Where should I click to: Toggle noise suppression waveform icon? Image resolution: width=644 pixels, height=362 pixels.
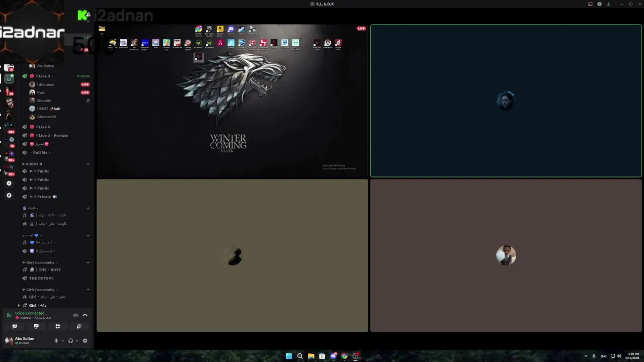(76, 315)
